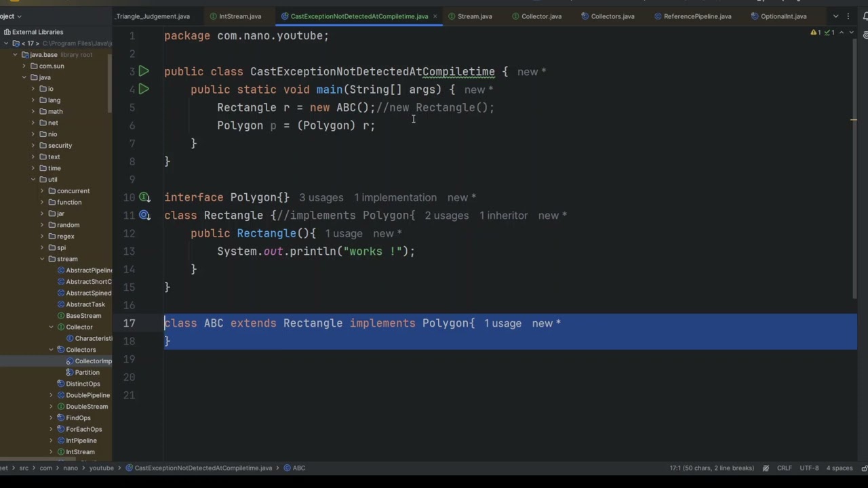Close the CastExceptionNotDetectedAtCompiletime.java tab
The width and height of the screenshot is (868, 488).
pyautogui.click(x=434, y=16)
